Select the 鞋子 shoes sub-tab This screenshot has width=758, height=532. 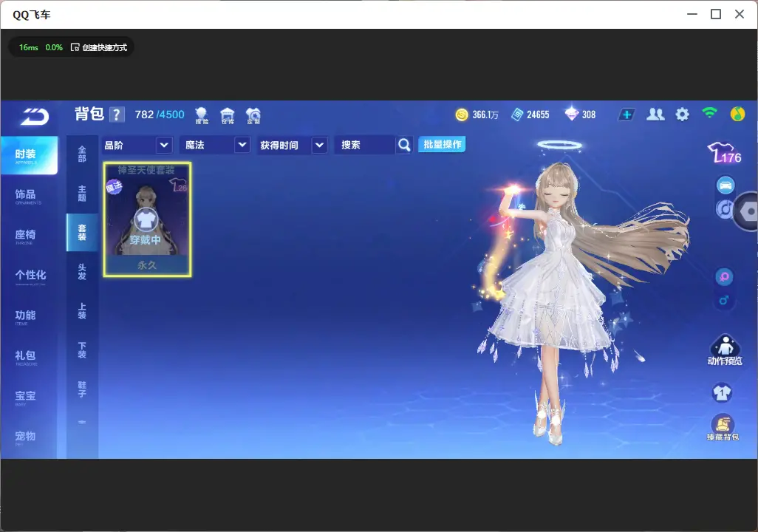(x=82, y=389)
